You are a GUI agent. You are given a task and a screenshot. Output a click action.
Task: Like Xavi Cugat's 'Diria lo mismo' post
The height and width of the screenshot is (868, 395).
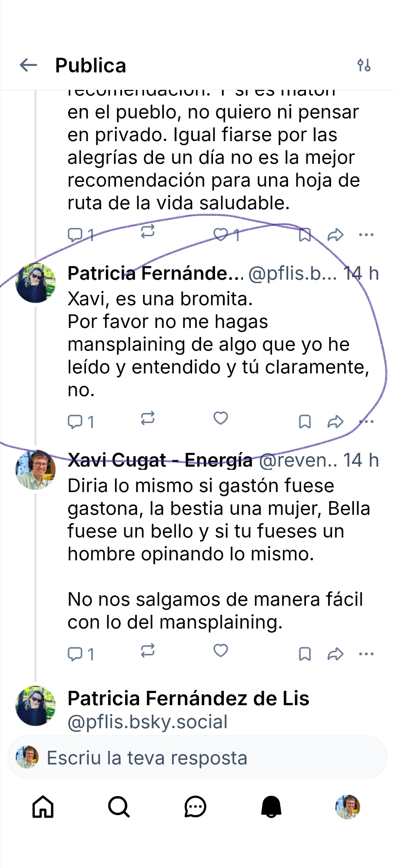coord(221,650)
